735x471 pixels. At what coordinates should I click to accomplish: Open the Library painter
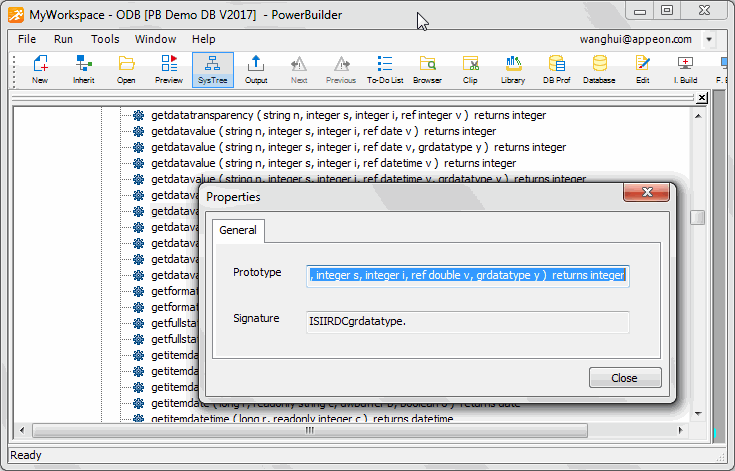click(513, 69)
